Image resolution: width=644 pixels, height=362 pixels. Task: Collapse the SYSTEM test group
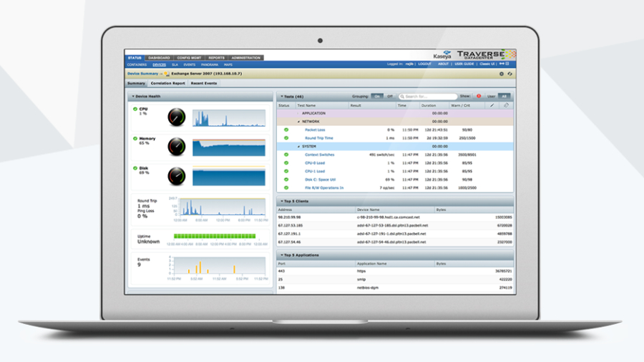298,147
